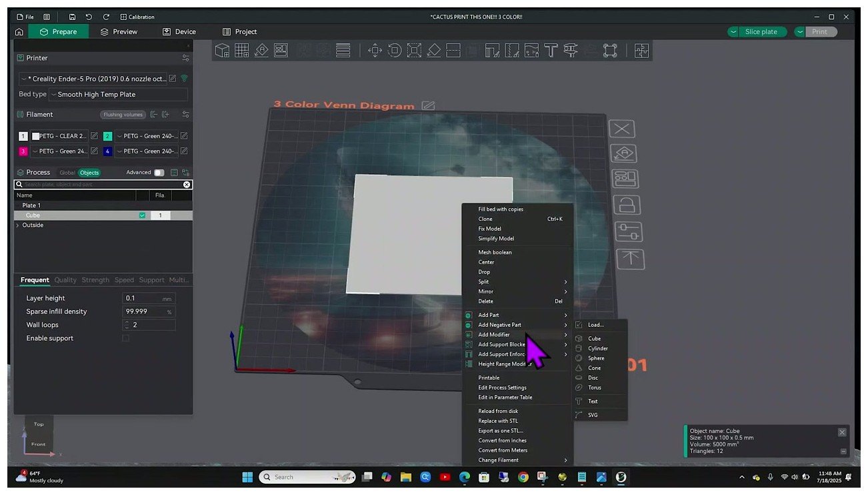Image resolution: width=868 pixels, height=495 pixels.
Task: Click the Layer height input field
Action: tap(149, 298)
